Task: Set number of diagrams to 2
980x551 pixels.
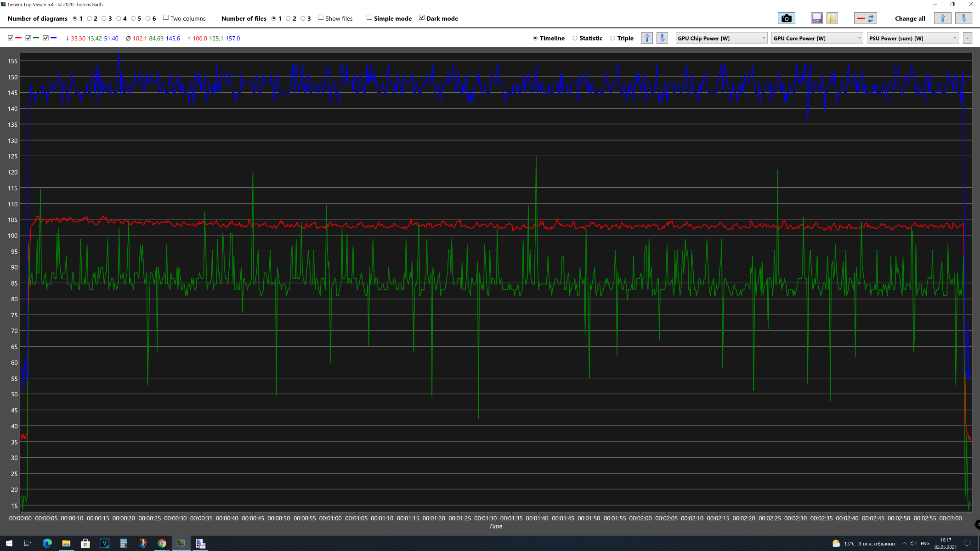Action: 90,18
